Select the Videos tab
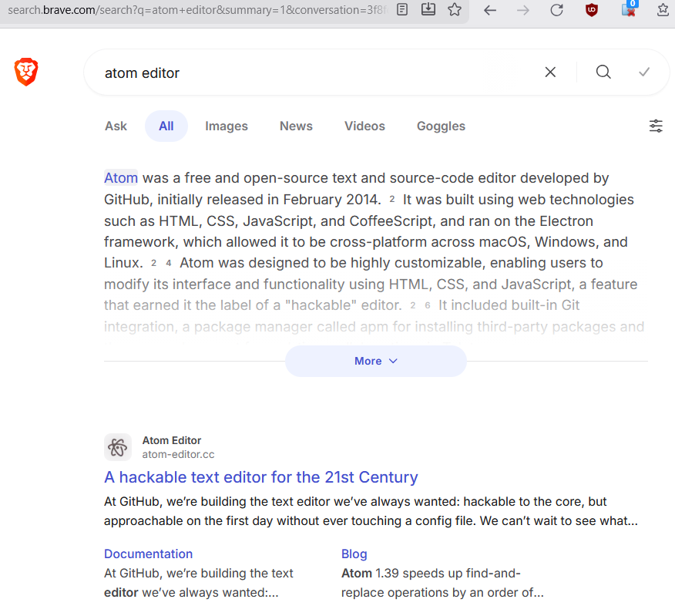 tap(364, 126)
